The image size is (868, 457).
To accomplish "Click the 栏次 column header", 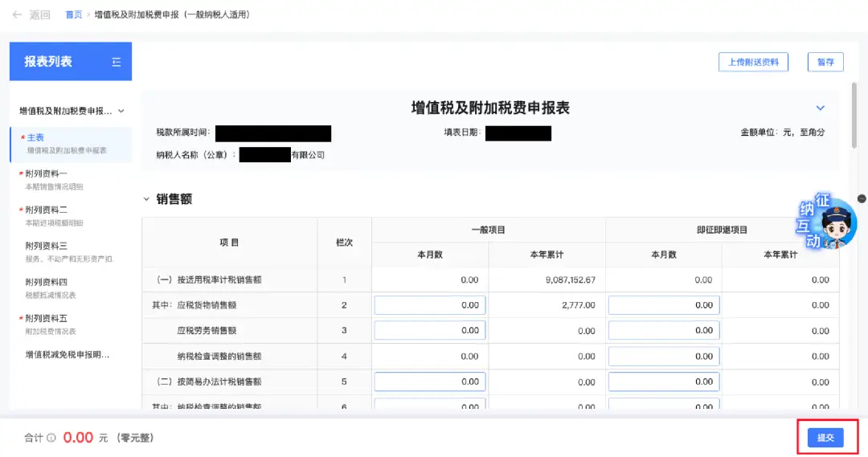I will click(x=344, y=243).
